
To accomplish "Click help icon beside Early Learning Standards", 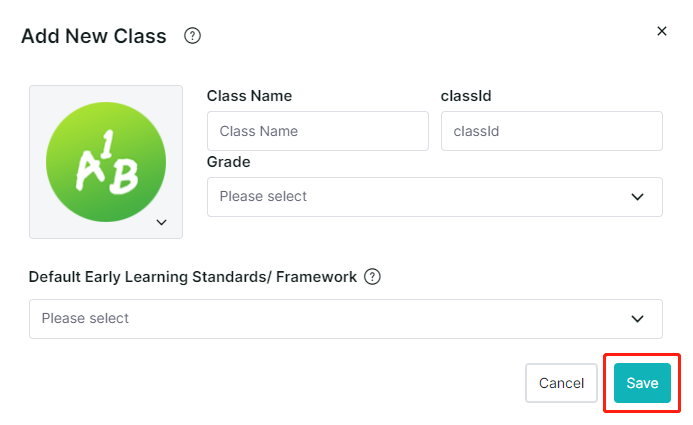I will coord(372,277).
